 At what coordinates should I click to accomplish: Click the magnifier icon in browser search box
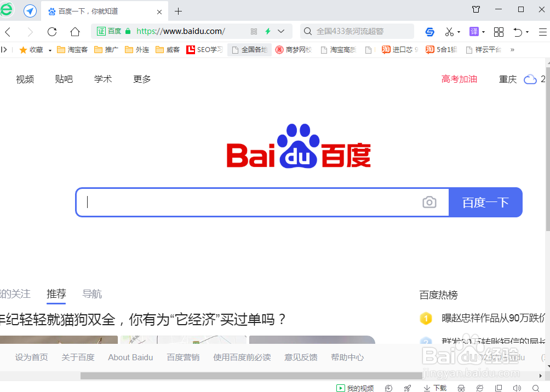tap(308, 31)
